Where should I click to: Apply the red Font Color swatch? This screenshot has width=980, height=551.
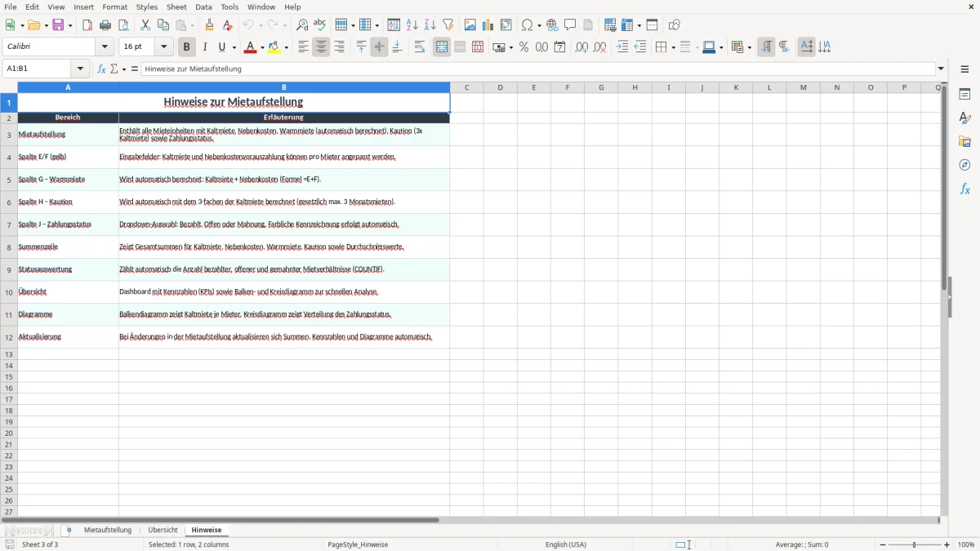tap(251, 47)
